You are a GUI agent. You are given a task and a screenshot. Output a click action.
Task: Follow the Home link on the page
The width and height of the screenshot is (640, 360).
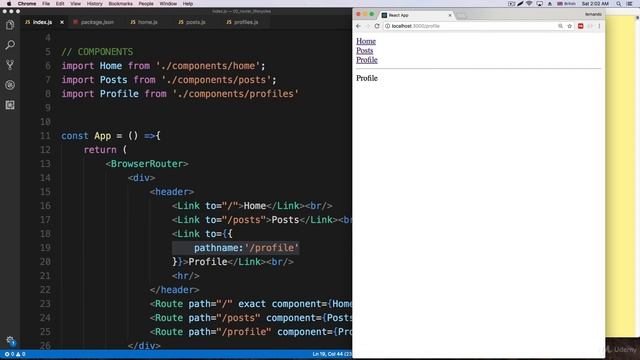pos(366,41)
